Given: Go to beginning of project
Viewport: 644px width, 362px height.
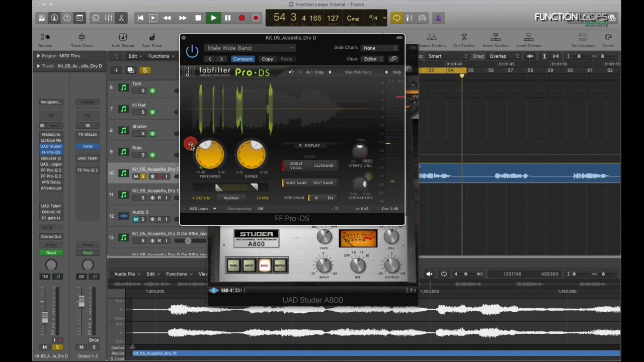Looking at the screenshot, I should [x=140, y=18].
